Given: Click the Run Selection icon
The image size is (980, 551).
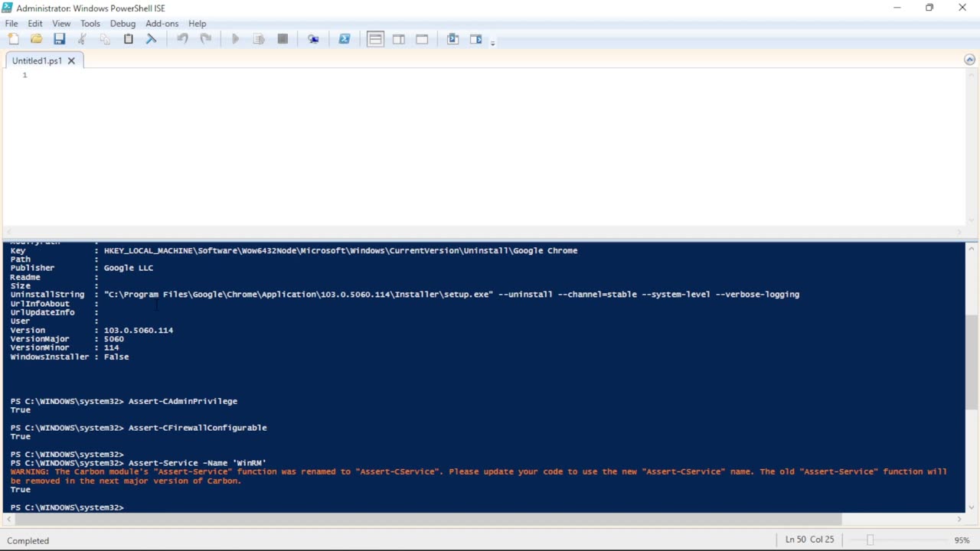Looking at the screenshot, I should click(x=259, y=39).
